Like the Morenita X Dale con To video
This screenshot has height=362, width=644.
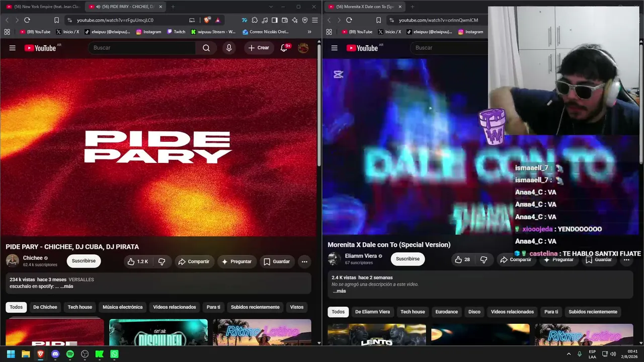tap(462, 259)
